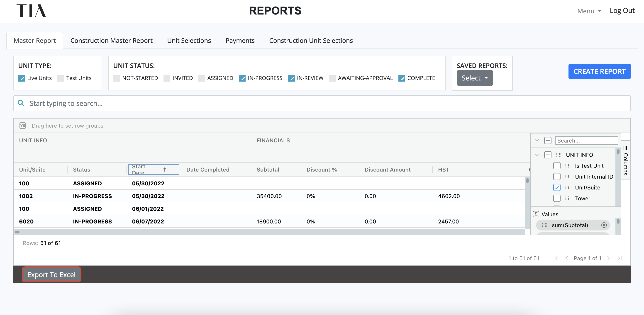Collapse the UNIT INFO column group

click(537, 155)
